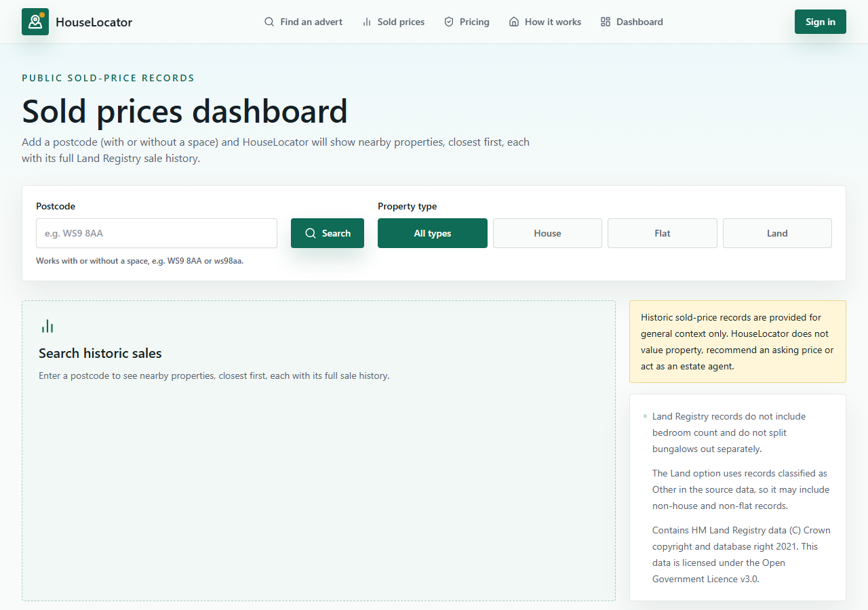Click the bar chart icon beside Sold prices

pos(367,22)
